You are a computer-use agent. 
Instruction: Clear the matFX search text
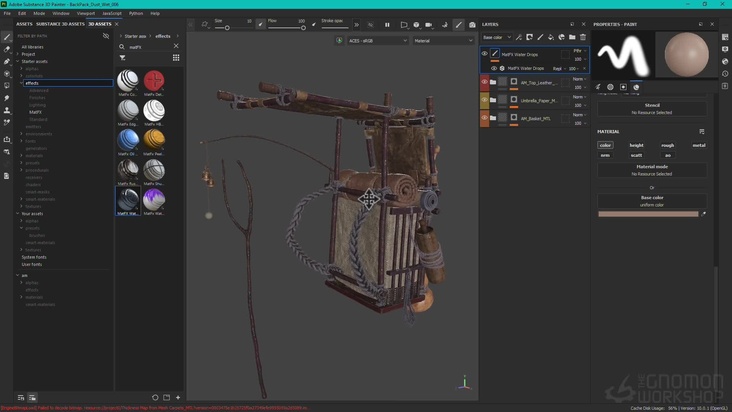tap(176, 46)
